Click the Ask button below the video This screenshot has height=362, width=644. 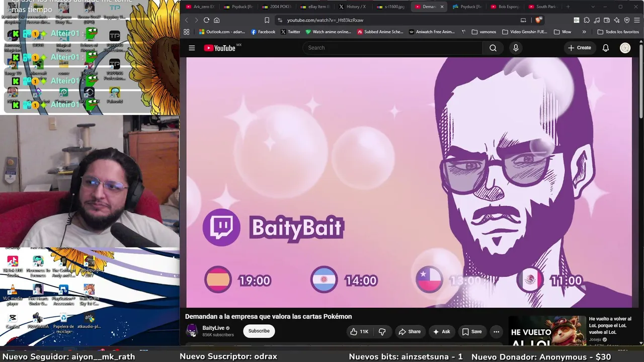(441, 331)
